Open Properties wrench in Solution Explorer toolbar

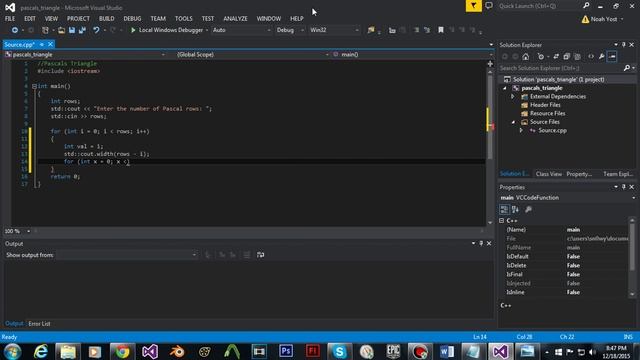(602, 56)
